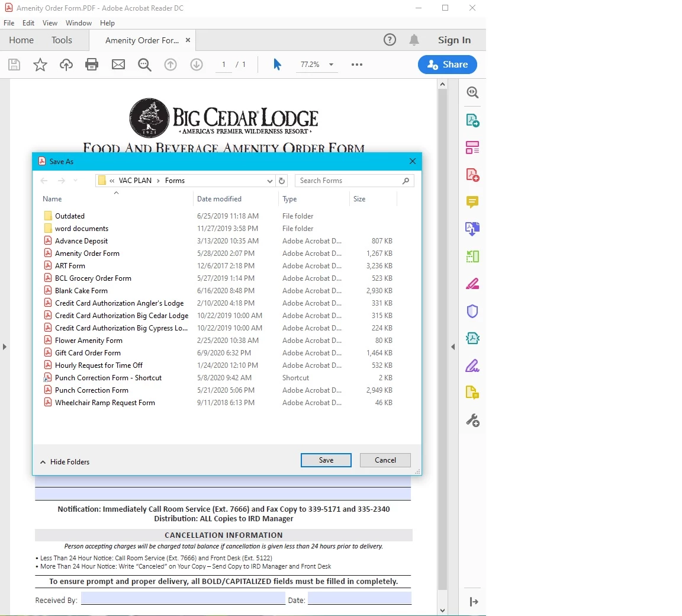Viewport: 682px width, 616px height.
Task: Click Sign In link
Action: 454,40
